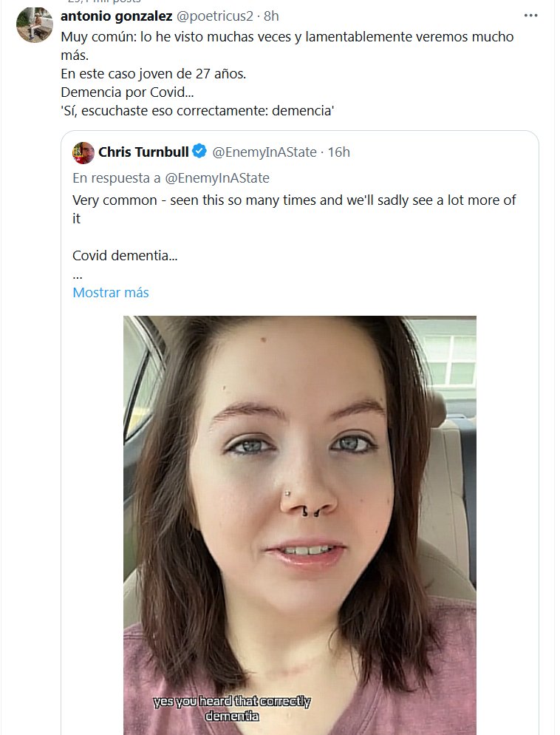Click the "Covid dementia..." line
The width and height of the screenshot is (560, 735).
point(125,255)
